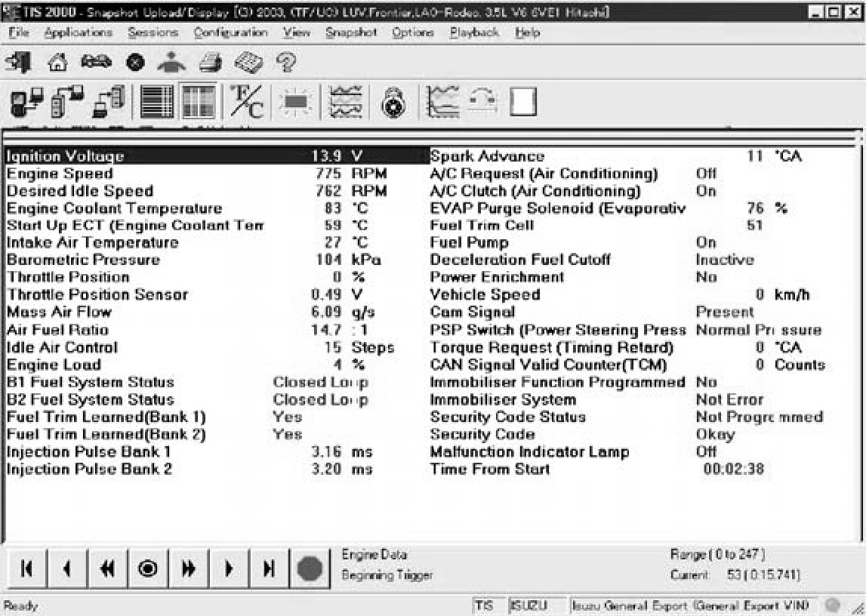Open the Snapshot menu

pos(351,33)
